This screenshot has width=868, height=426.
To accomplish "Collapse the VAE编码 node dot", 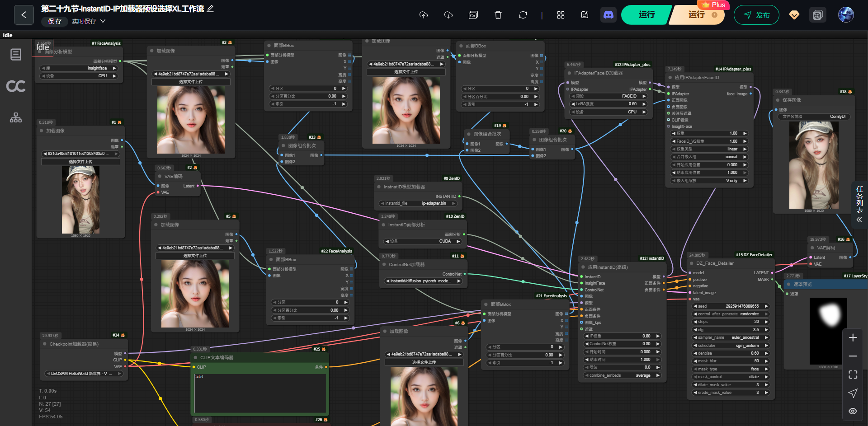I will (x=160, y=177).
